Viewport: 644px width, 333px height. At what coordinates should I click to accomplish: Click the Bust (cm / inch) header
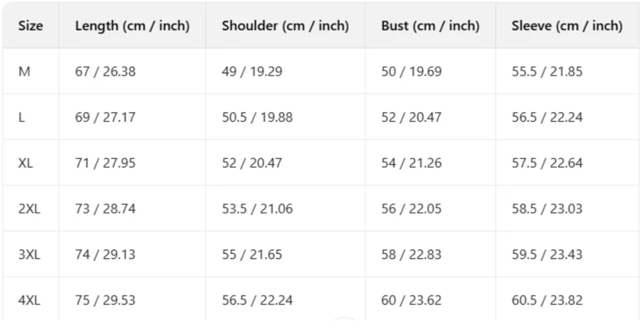(430, 26)
